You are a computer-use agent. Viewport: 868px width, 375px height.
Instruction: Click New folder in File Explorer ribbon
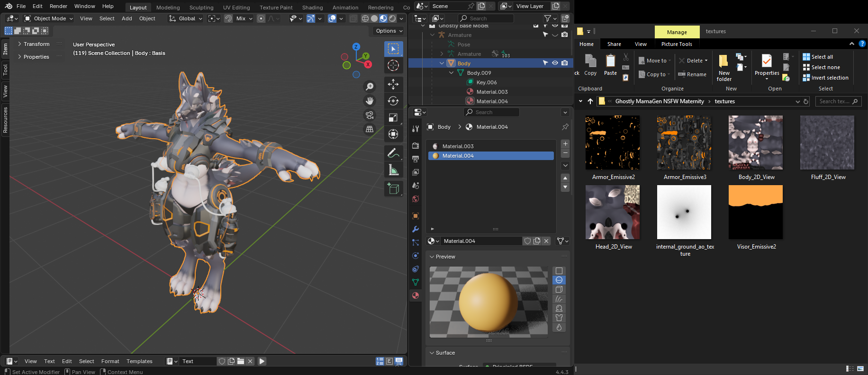click(724, 68)
